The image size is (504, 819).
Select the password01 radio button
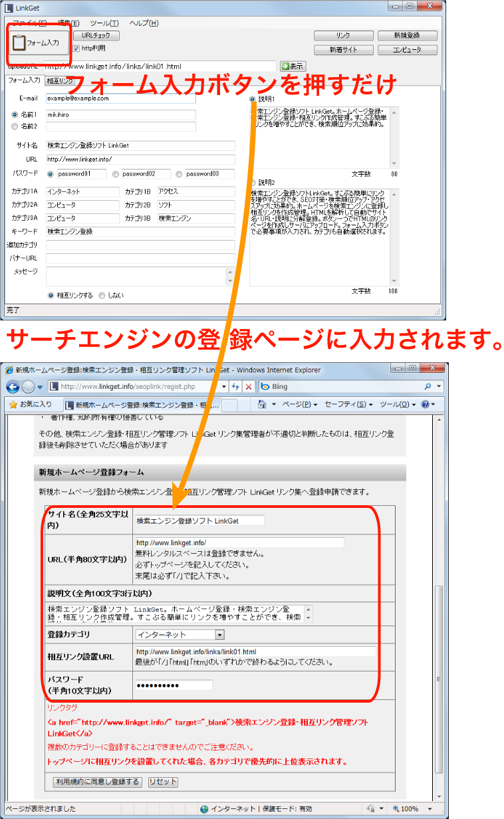51,174
